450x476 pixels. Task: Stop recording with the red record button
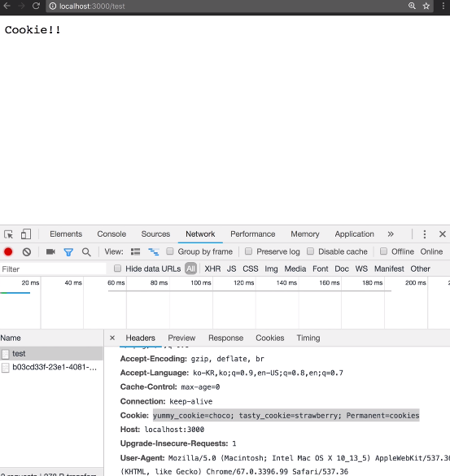pyautogui.click(x=8, y=251)
